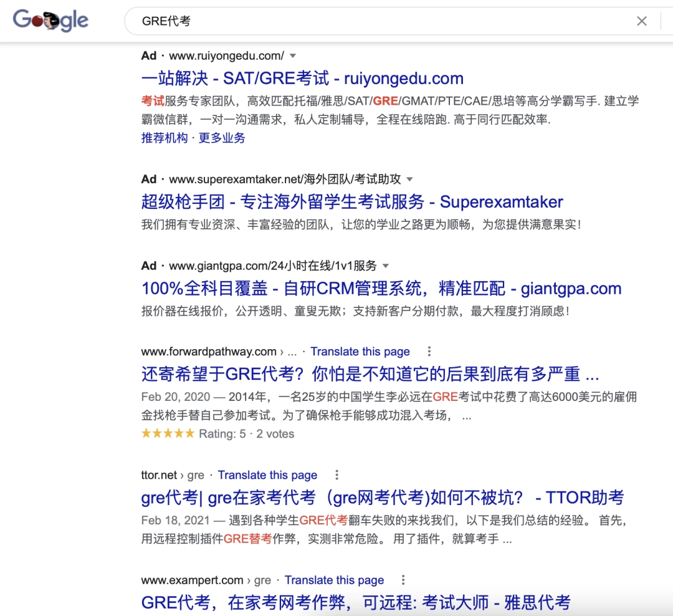Viewport: 673px width, 616px height.
Task: Click the www.ruiyongedu.com/ ad URL
Action: tap(226, 56)
